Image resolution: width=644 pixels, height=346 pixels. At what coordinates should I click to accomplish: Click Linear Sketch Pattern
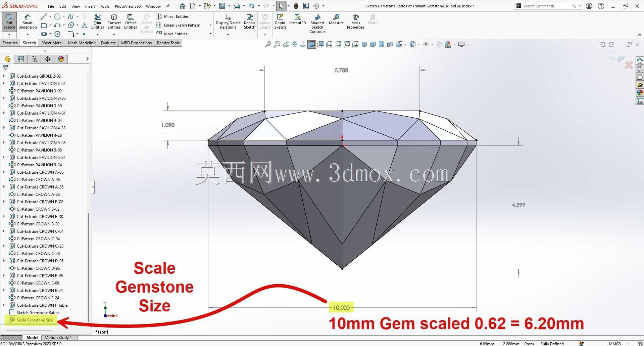coord(178,25)
